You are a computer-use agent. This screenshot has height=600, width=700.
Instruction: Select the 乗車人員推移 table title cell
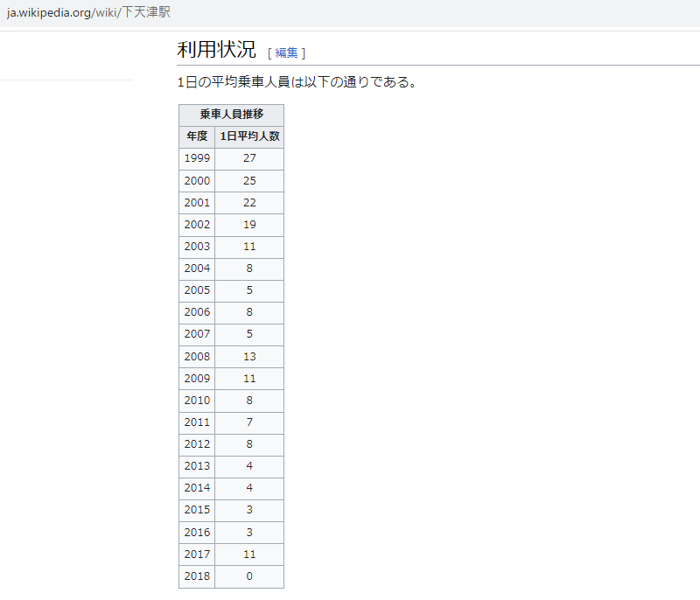point(231,115)
